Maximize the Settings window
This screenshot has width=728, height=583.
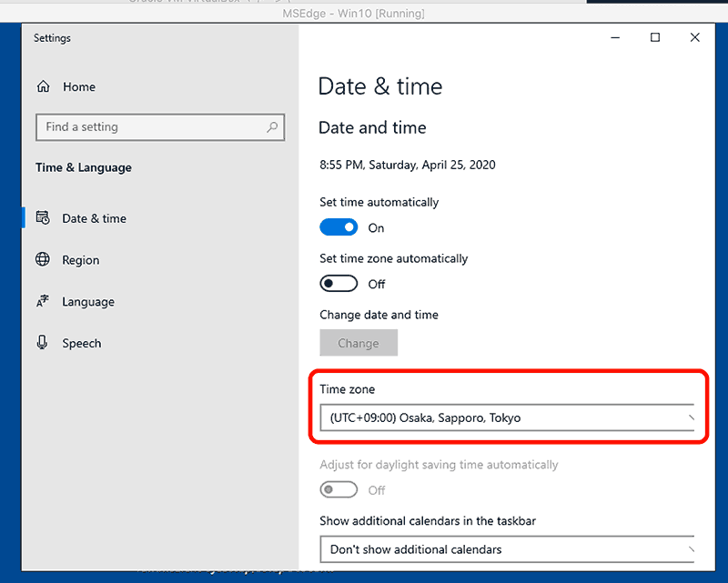pos(654,38)
